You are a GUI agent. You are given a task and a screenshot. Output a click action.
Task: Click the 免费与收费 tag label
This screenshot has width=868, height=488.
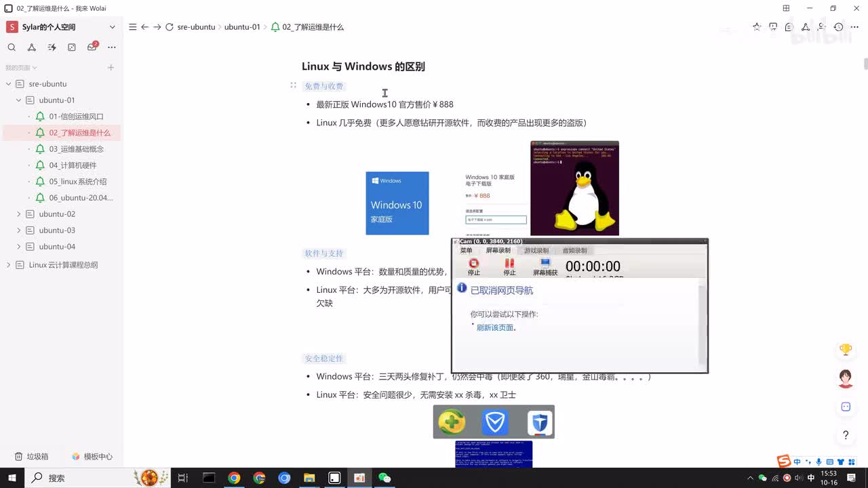pyautogui.click(x=324, y=86)
